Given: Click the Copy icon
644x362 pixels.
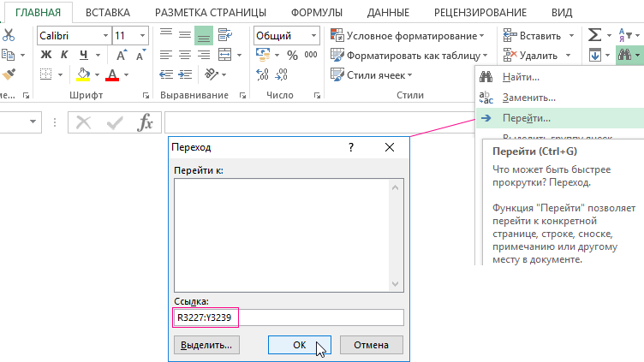Looking at the screenshot, I should click(8, 55).
